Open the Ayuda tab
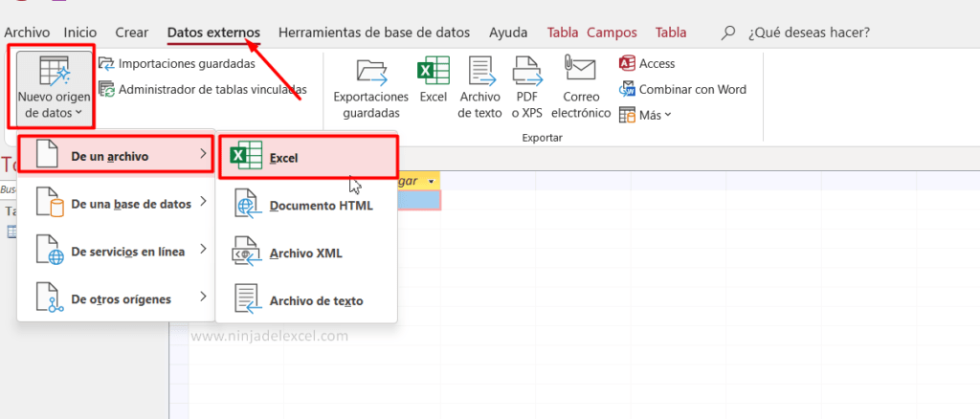This screenshot has width=980, height=419. [x=508, y=33]
